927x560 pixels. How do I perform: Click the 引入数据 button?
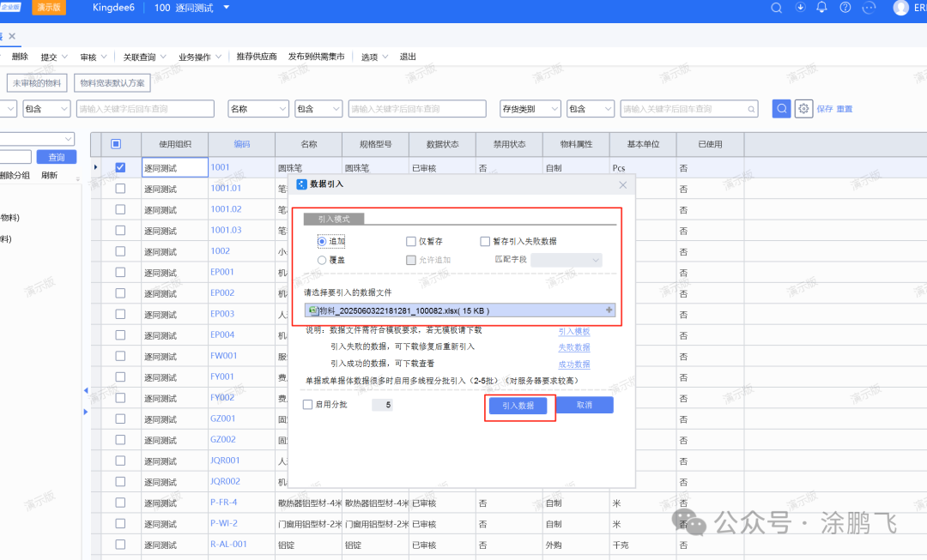pos(518,406)
